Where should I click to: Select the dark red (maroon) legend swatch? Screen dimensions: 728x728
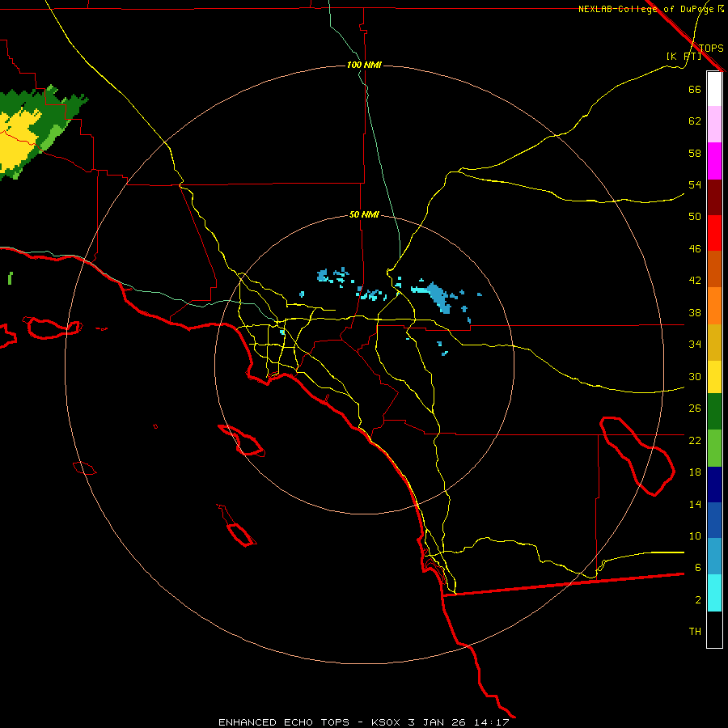coord(714,197)
